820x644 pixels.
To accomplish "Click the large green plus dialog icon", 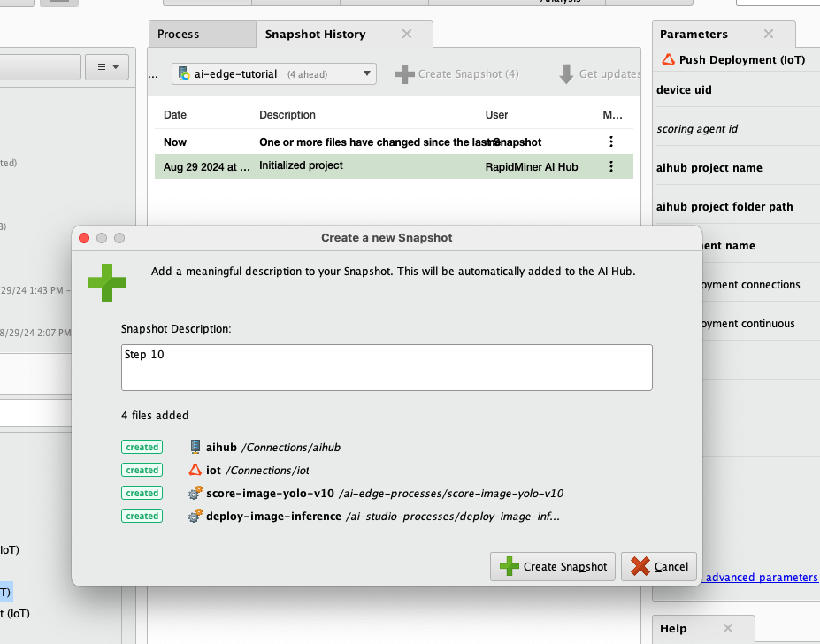I will point(107,282).
